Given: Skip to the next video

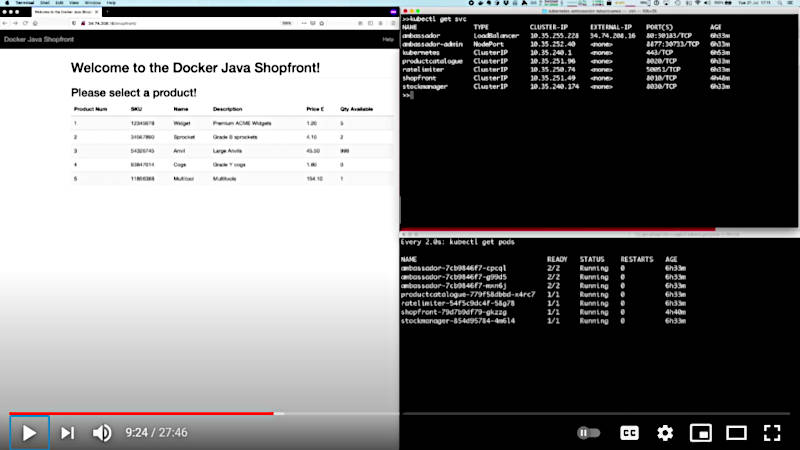Looking at the screenshot, I should 67,433.
